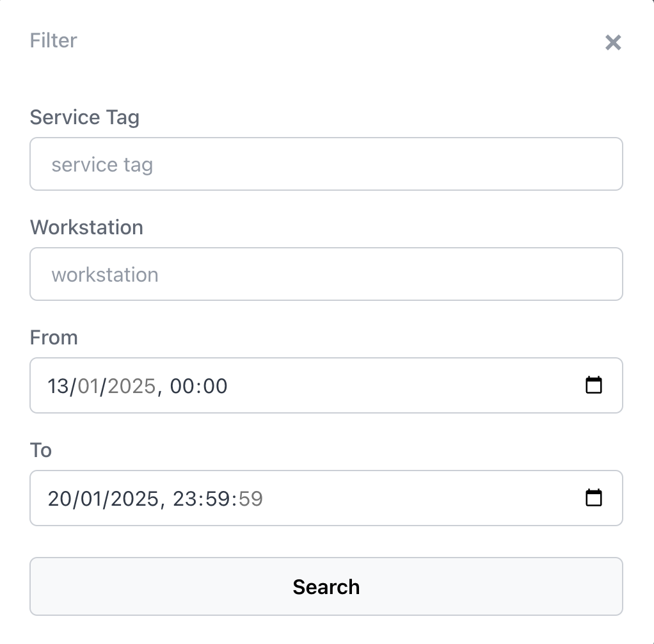Select the hours segment in From field

click(182, 386)
